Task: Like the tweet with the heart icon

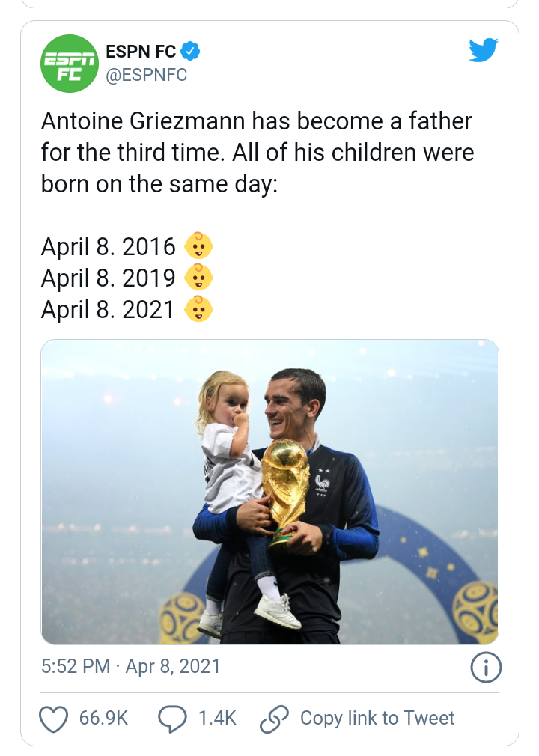Action: click(53, 719)
